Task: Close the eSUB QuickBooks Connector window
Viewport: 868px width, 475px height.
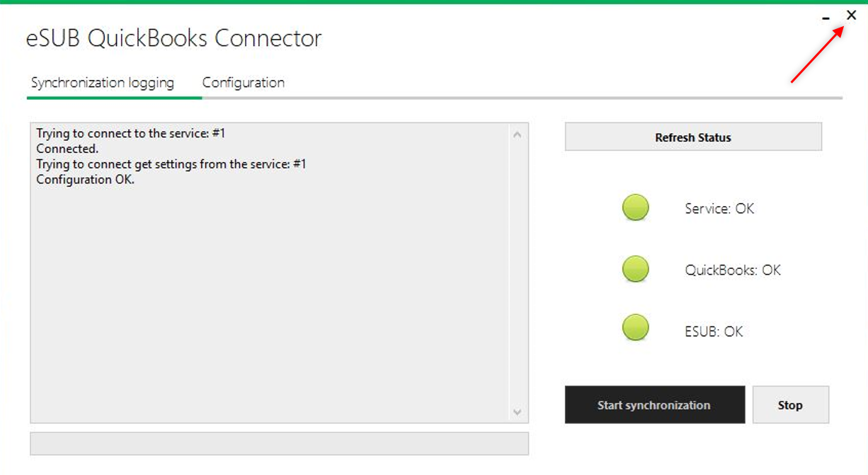Action: (x=851, y=15)
